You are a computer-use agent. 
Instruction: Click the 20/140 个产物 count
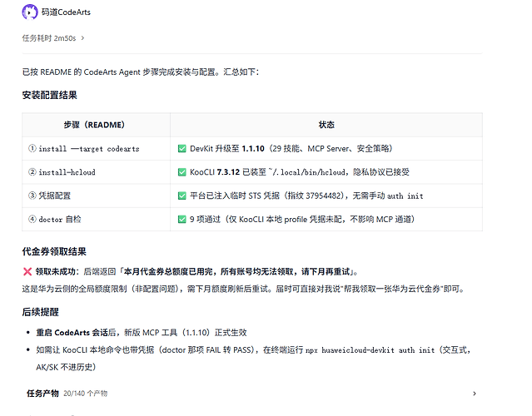(x=85, y=394)
